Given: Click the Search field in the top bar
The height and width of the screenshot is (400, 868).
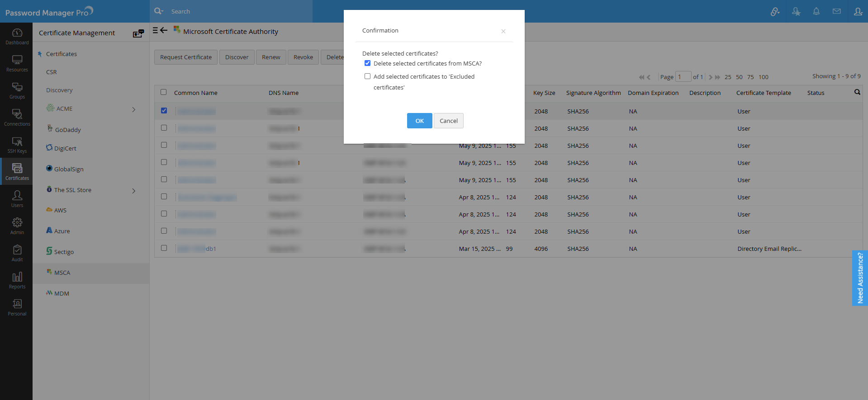Looking at the screenshot, I should point(240,11).
